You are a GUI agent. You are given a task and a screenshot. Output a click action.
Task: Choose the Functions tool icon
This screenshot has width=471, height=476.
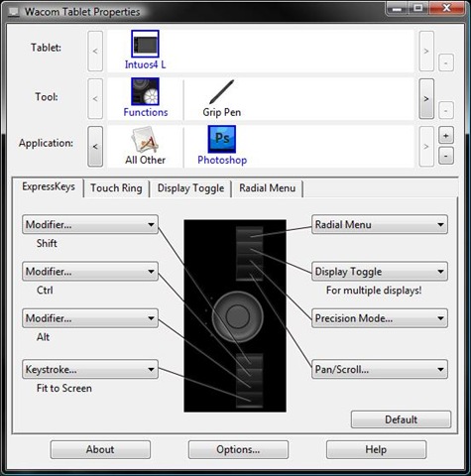145,91
